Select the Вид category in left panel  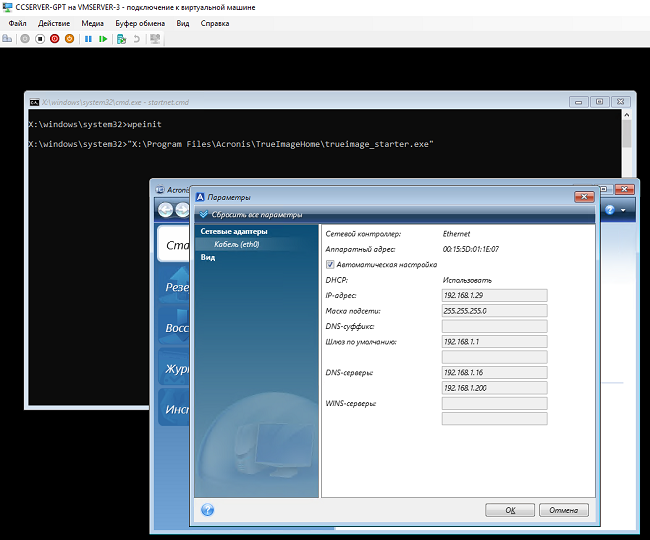[208, 257]
